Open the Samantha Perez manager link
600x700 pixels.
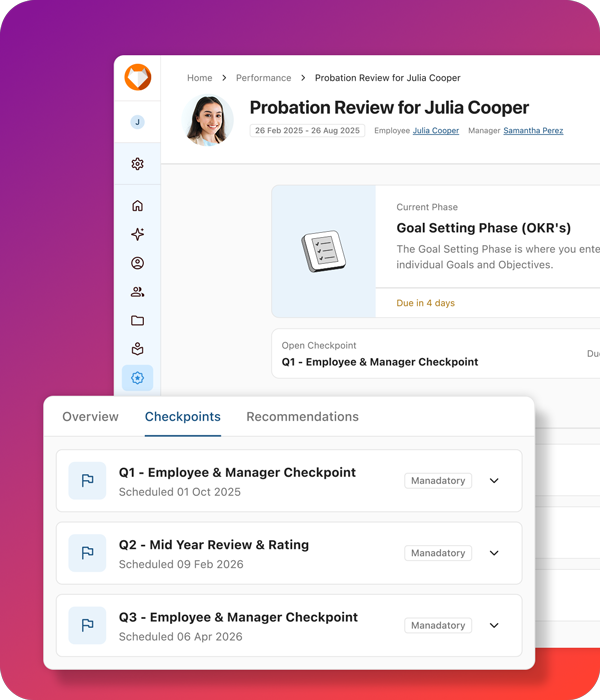533,131
